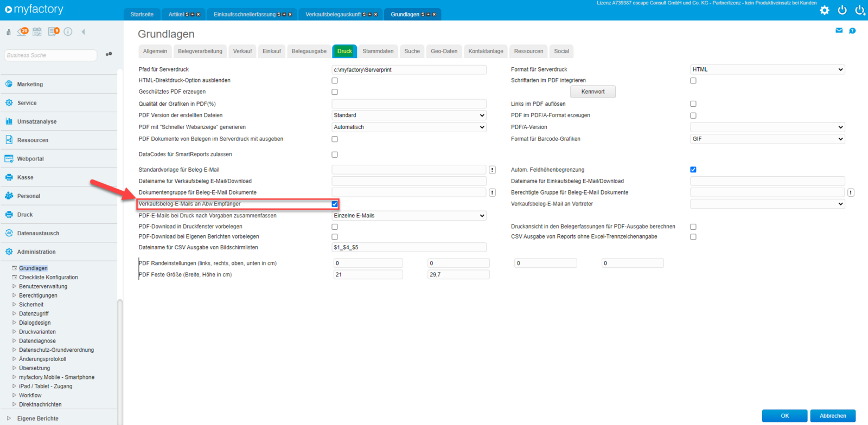Open the help bubble icon below the header
The width and height of the screenshot is (868, 425).
(x=852, y=31)
